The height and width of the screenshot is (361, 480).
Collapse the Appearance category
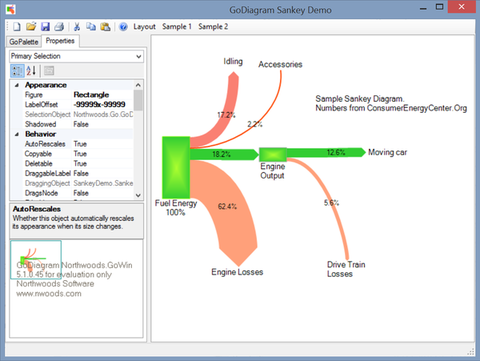[17, 85]
